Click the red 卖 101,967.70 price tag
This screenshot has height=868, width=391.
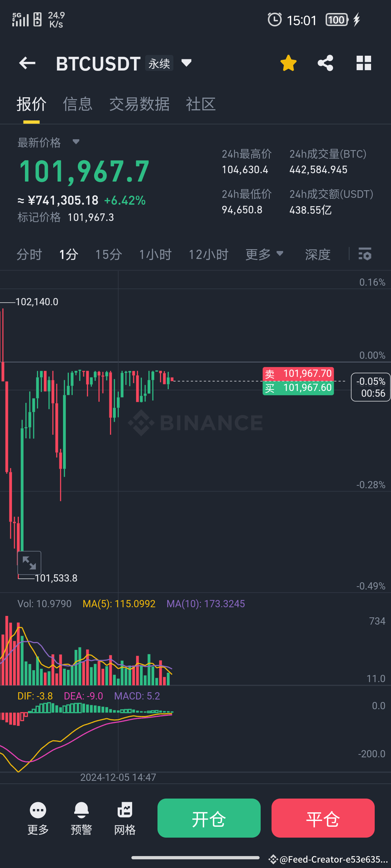pyautogui.click(x=298, y=374)
